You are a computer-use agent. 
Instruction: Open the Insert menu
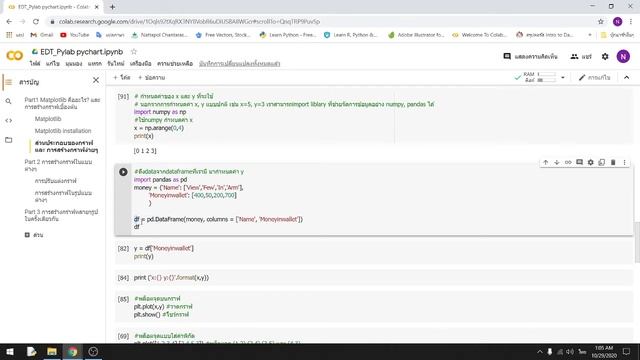[95, 64]
